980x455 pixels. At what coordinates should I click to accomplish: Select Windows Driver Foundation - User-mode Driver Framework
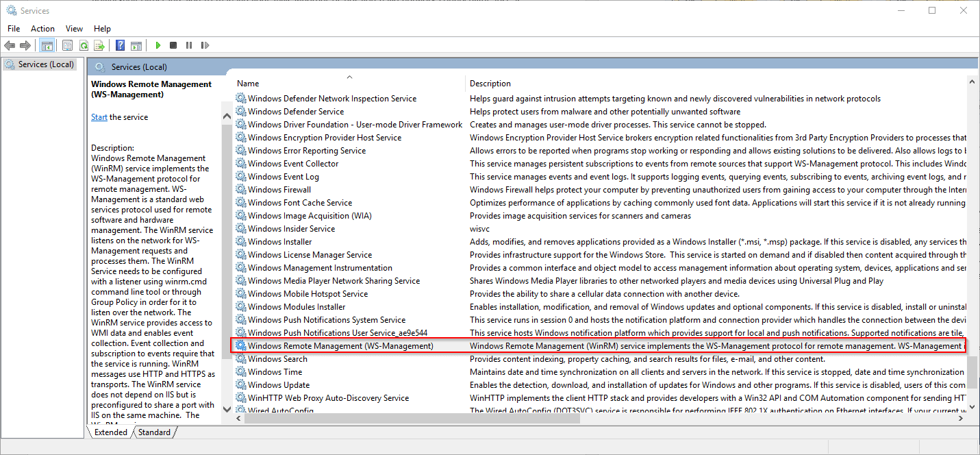click(599, 125)
